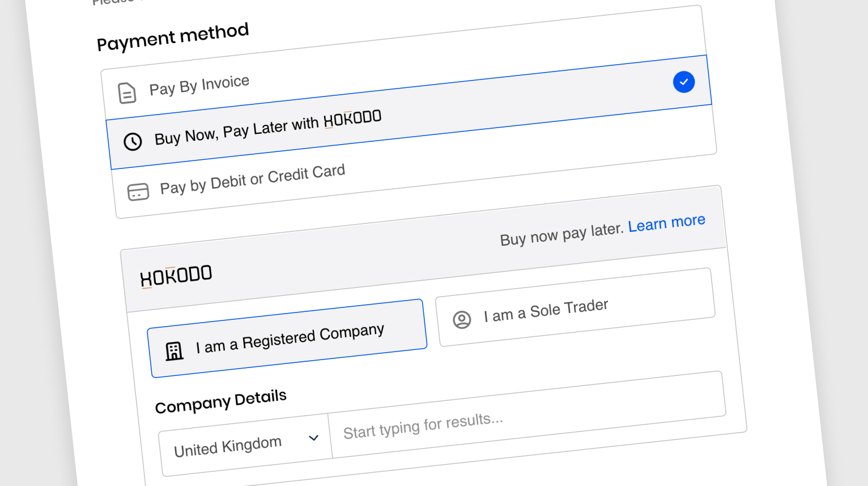Screen dimensions: 868x486
Task: Select the I am a Registered Company tab
Action: click(x=289, y=339)
